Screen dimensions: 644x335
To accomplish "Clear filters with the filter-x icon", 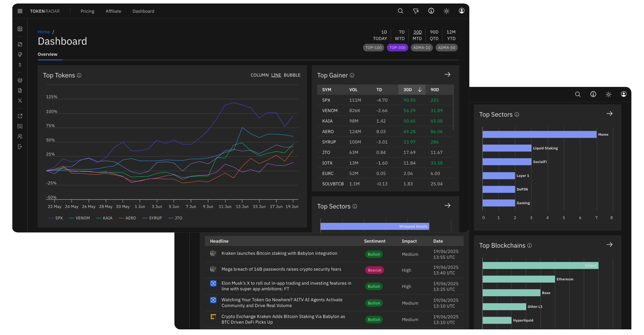I will pos(416,11).
